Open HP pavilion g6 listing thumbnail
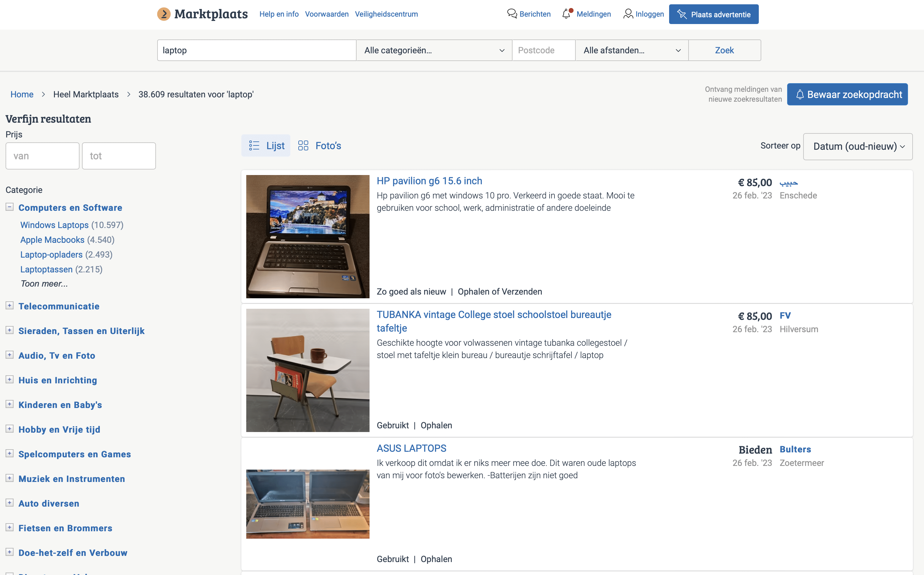Image resolution: width=924 pixels, height=575 pixels. pyautogui.click(x=308, y=236)
